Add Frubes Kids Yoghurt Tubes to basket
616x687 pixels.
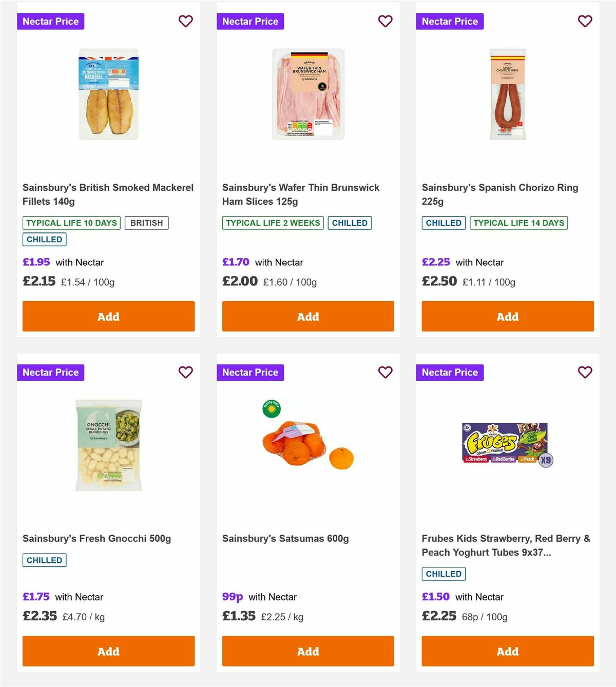point(507,651)
